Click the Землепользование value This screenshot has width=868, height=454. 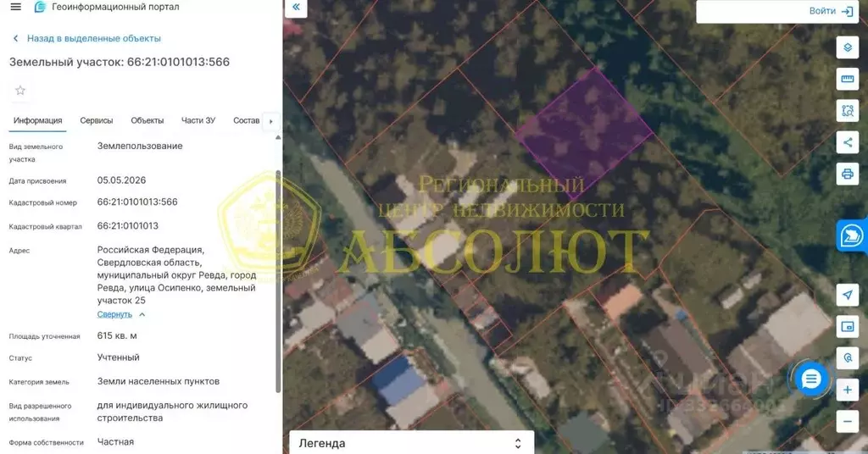click(140, 146)
